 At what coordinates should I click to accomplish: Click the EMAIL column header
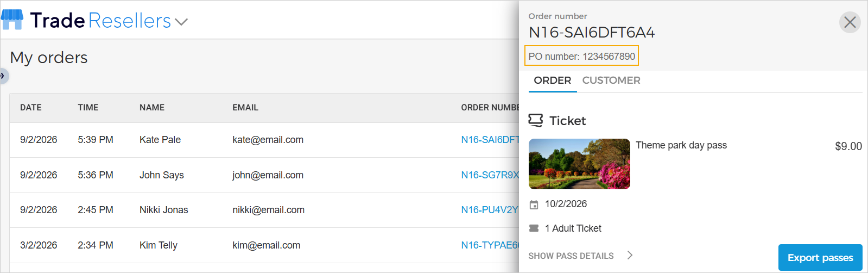[x=245, y=108]
